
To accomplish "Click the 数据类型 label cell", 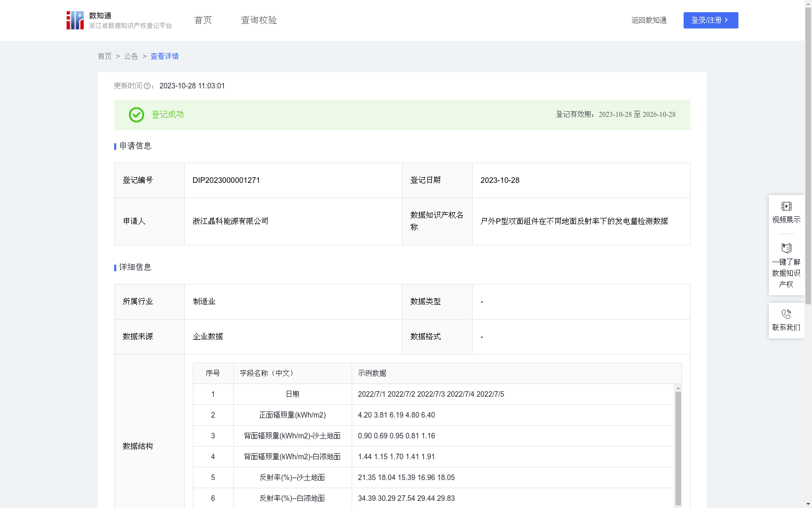I will click(x=437, y=302).
